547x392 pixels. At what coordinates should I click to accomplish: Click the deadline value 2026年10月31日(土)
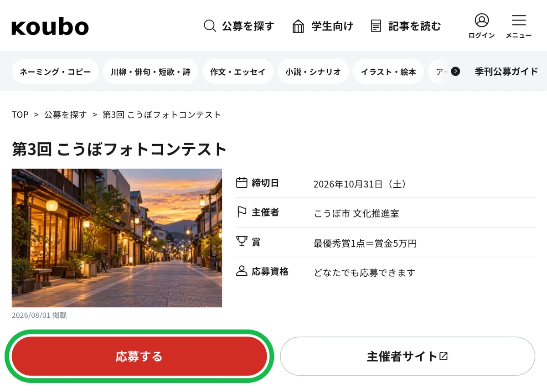(360, 184)
